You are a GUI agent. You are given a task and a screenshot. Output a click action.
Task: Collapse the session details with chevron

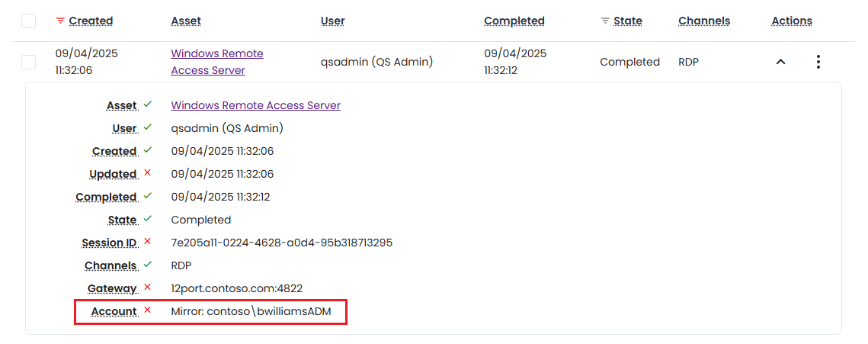[x=780, y=62]
